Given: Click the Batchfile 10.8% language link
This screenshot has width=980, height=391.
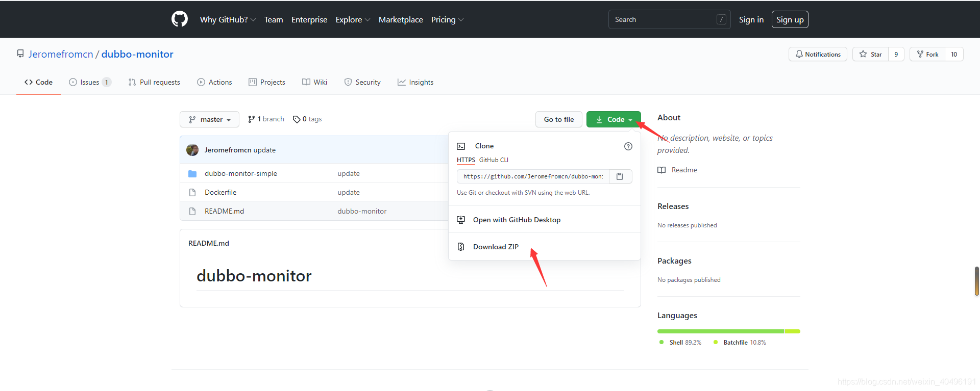Looking at the screenshot, I should (x=740, y=343).
